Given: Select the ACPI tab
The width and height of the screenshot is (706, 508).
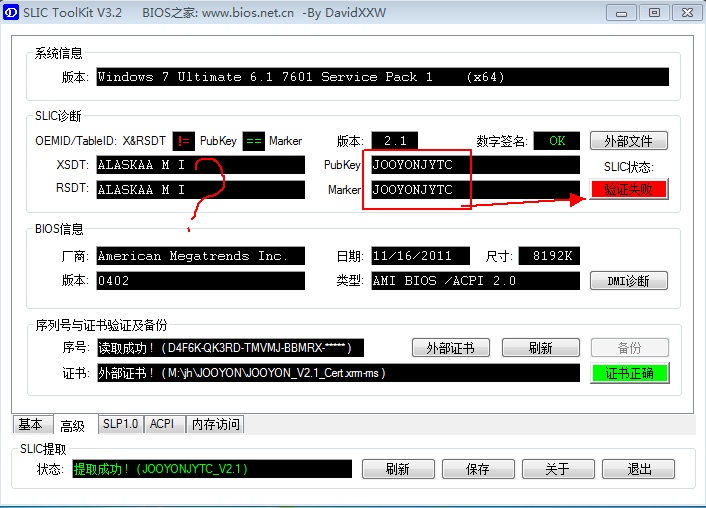Looking at the screenshot, I should pyautogui.click(x=161, y=424).
